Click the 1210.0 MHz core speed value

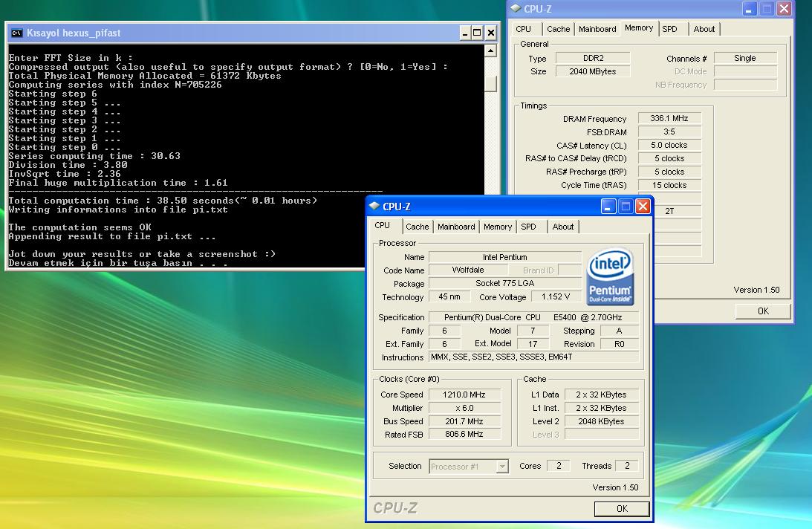pos(464,395)
